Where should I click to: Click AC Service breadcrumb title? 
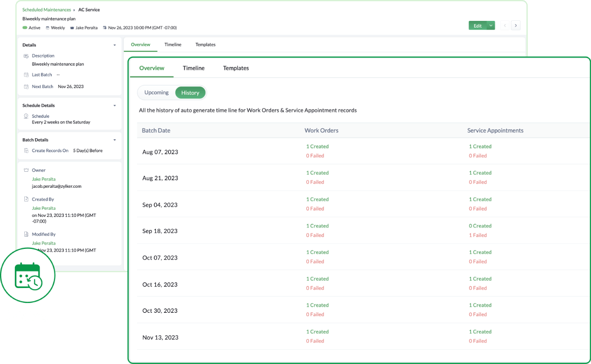[89, 10]
